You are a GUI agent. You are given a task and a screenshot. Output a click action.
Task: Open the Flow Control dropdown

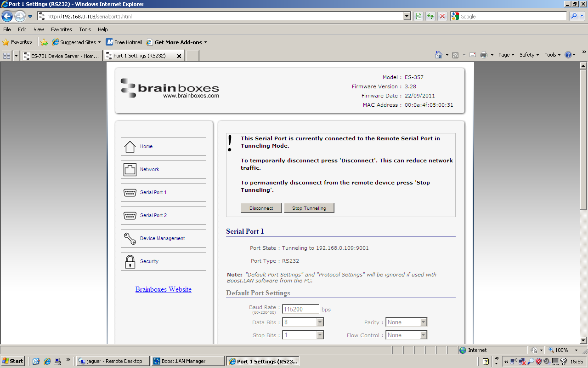[423, 335]
